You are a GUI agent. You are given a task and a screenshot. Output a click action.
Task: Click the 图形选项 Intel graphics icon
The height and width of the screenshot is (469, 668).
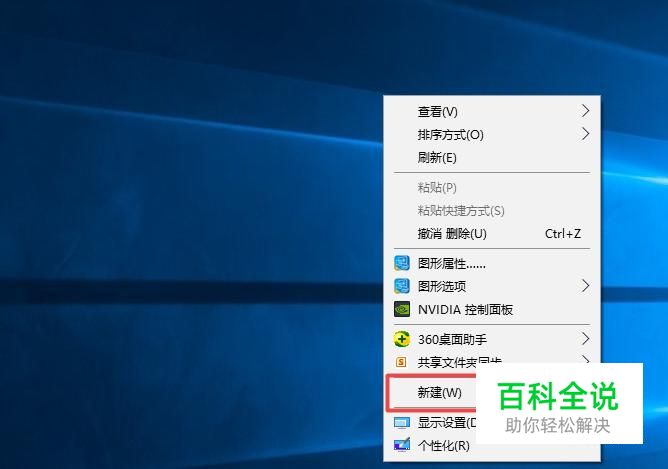click(402, 286)
